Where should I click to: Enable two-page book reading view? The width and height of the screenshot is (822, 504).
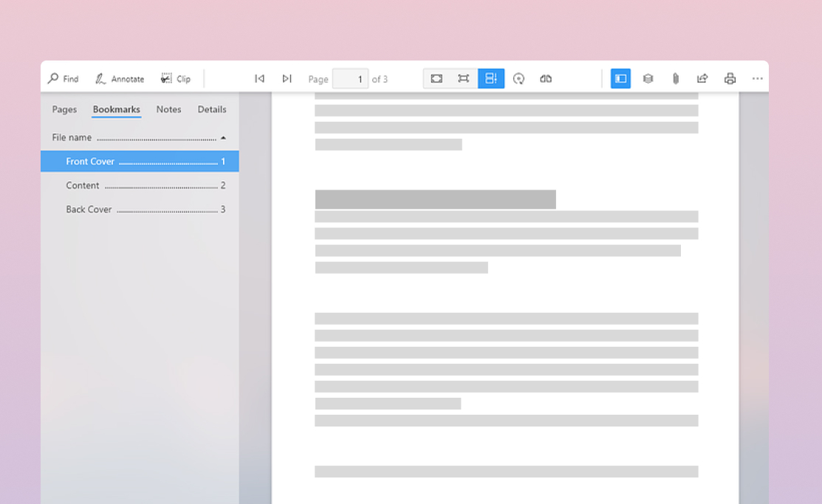pos(546,78)
